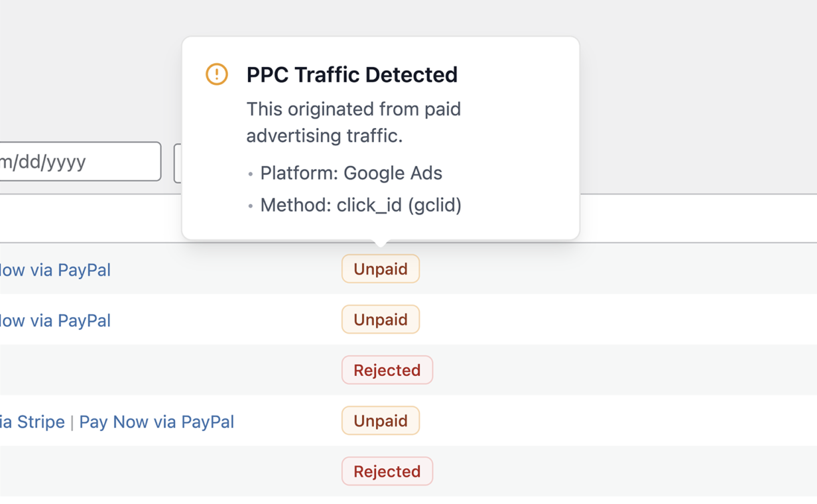Click the PPC Traffic Detected tooltip heading
This screenshot has width=817, height=504.
(352, 74)
